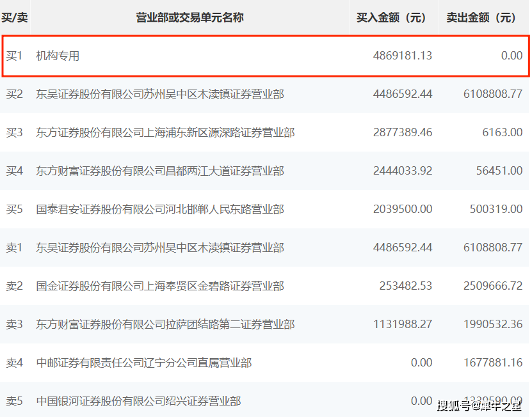Select the 卖4 row label
Viewport: 532px width, 417px height.
click(14, 363)
